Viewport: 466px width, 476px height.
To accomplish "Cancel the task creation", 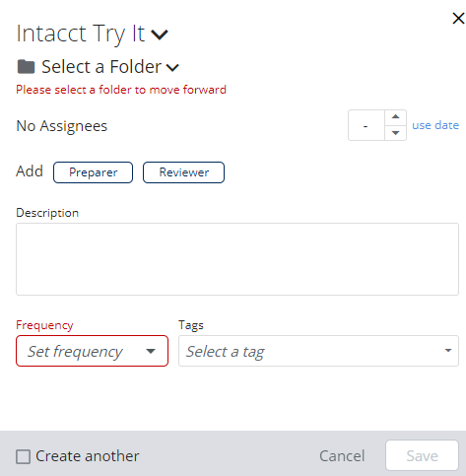I will pos(342,456).
